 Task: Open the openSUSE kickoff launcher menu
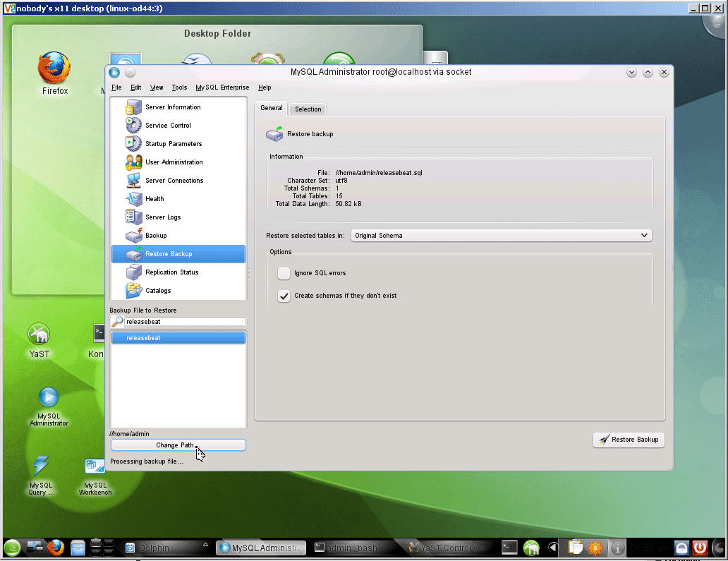point(13,548)
